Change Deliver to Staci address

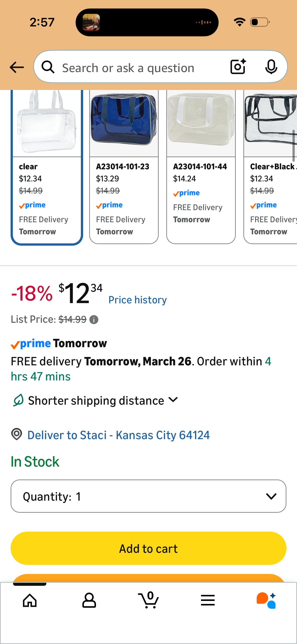(x=118, y=435)
